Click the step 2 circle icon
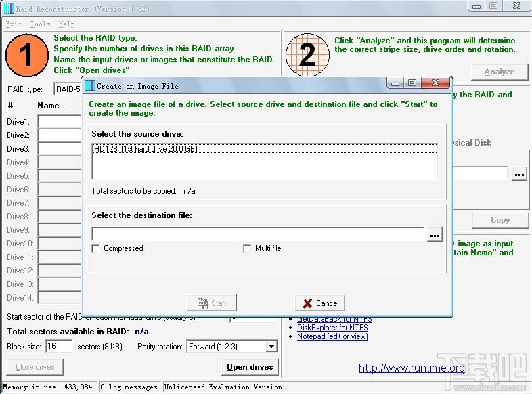The width and height of the screenshot is (532, 394). click(x=307, y=55)
